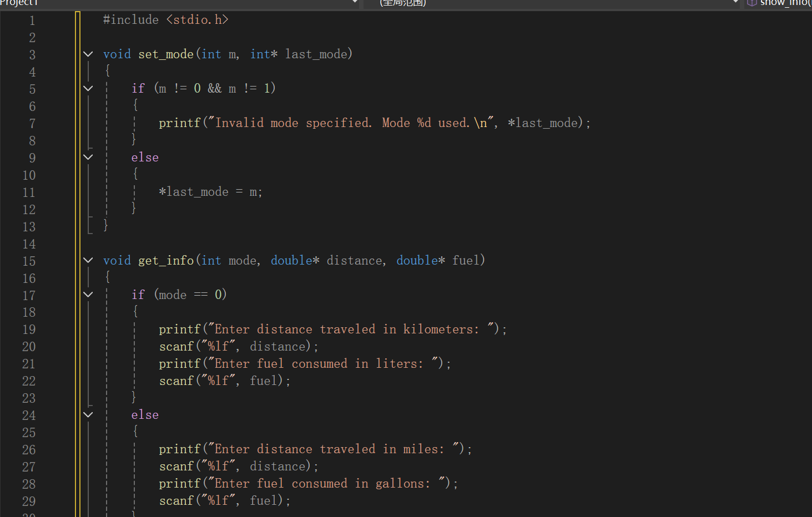Click the *last_mode = m; statement
Image resolution: width=812 pixels, height=517 pixels.
click(x=210, y=192)
